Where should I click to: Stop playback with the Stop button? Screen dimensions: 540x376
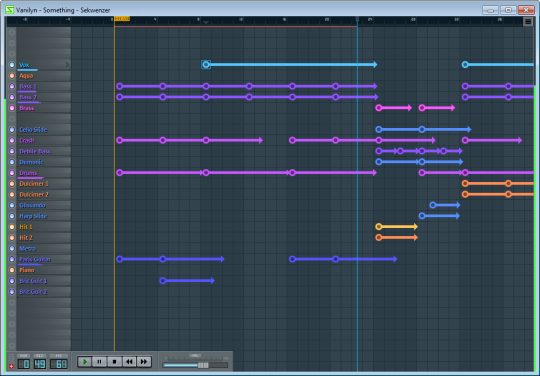[114, 362]
